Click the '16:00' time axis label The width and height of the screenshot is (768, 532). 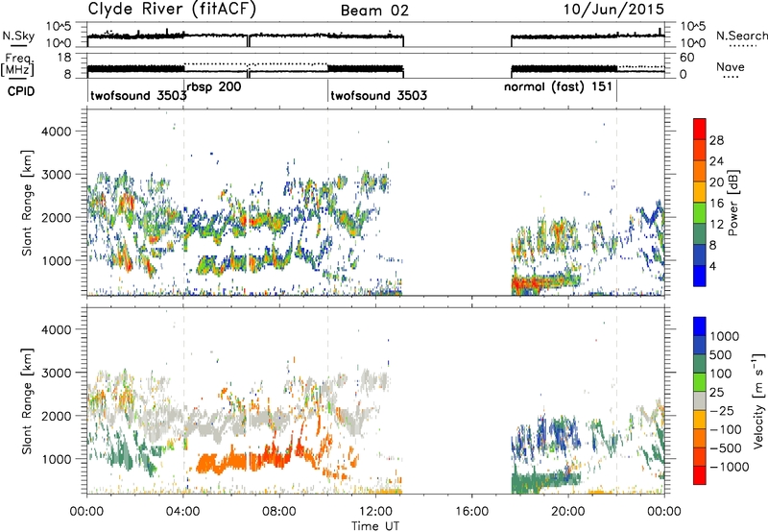pos(471,512)
